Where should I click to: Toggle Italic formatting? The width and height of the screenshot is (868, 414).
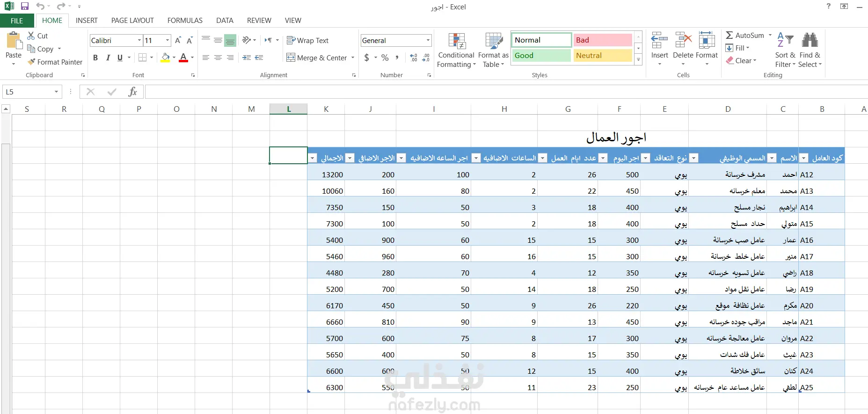[x=108, y=58]
